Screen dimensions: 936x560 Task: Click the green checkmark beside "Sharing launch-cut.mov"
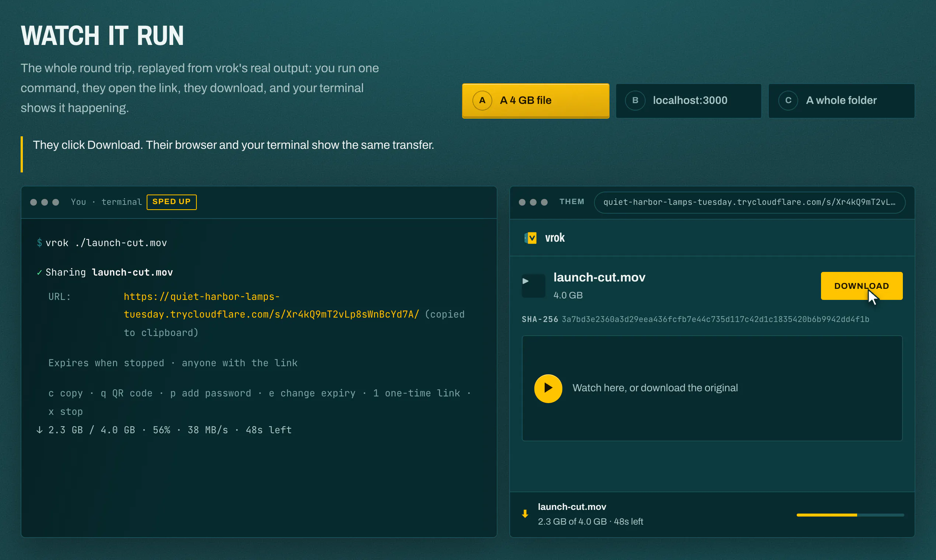pos(39,273)
